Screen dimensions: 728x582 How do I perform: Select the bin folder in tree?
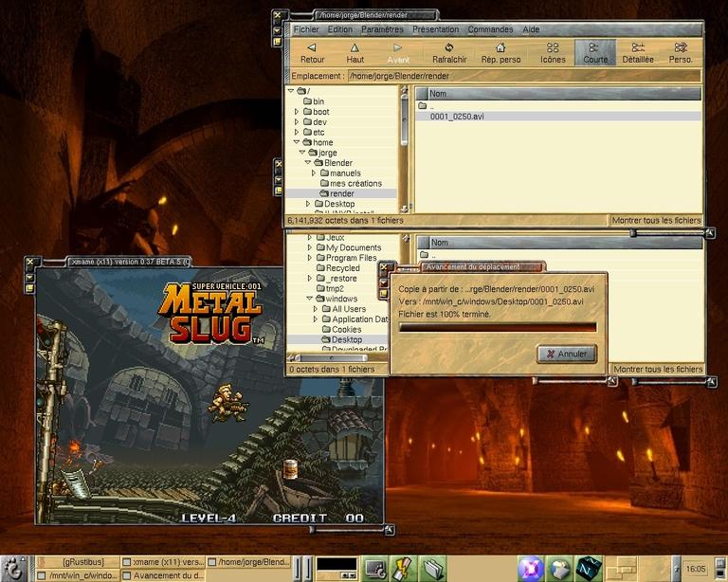pyautogui.click(x=314, y=101)
